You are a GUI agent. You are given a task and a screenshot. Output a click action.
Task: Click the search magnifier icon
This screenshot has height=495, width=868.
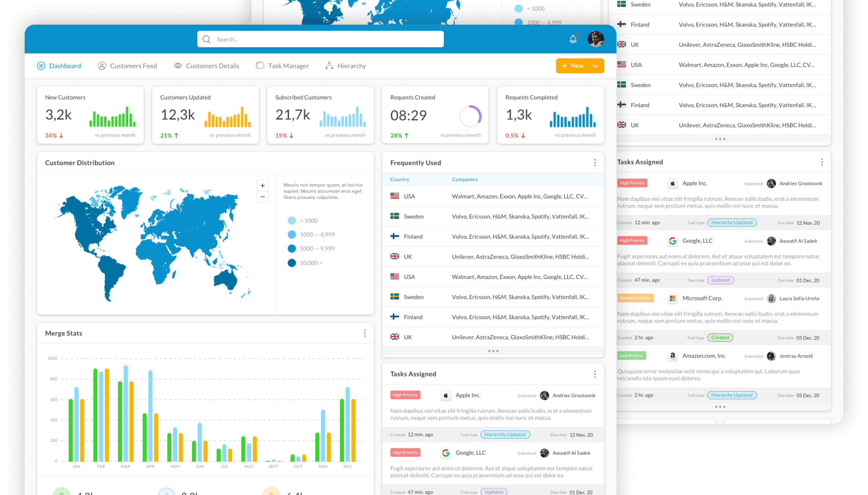(x=206, y=39)
